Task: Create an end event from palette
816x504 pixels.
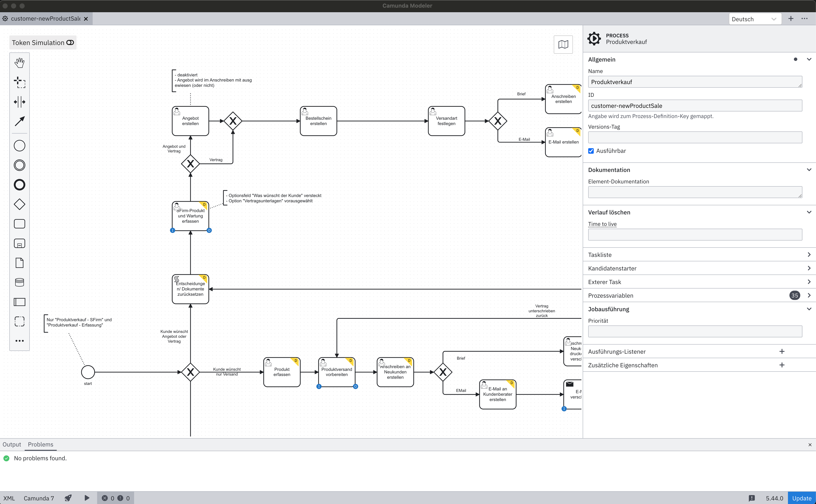Action: point(19,185)
